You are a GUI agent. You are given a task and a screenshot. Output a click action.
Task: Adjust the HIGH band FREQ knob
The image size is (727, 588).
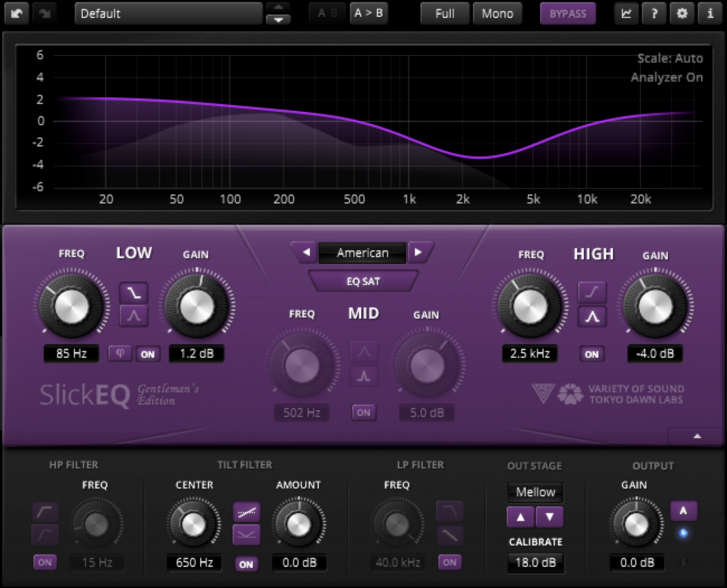coord(530,306)
